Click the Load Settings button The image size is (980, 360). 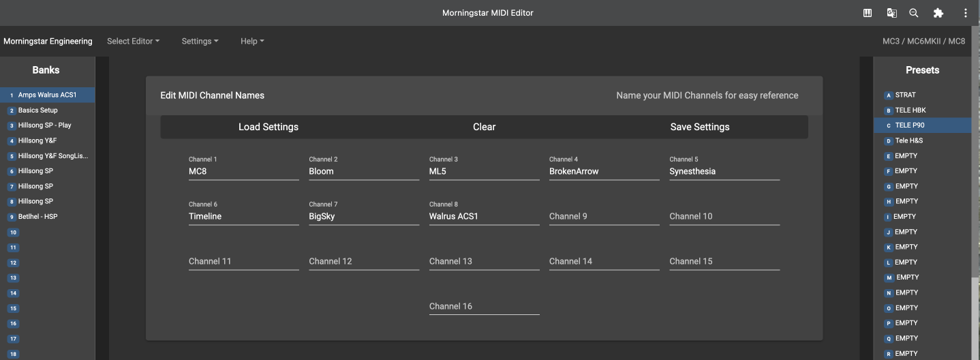[x=268, y=127]
